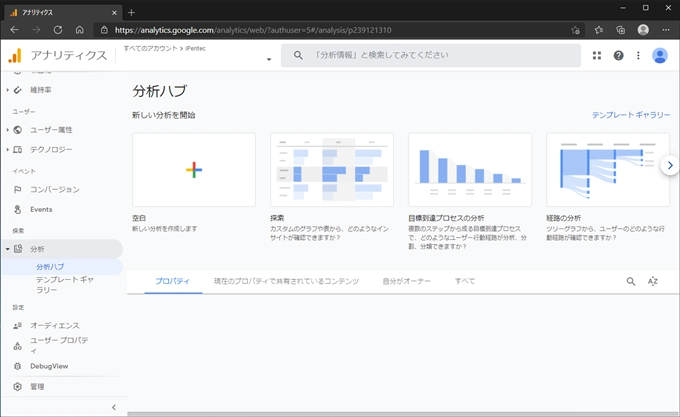
Task: Click the 分析 analysis icon in sidebar
Action: click(x=18, y=249)
